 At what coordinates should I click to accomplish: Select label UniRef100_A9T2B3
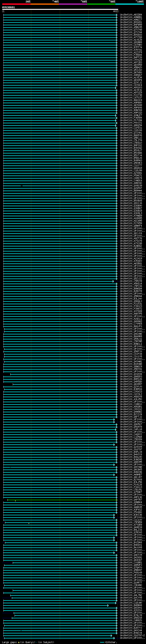click(x=131, y=63)
